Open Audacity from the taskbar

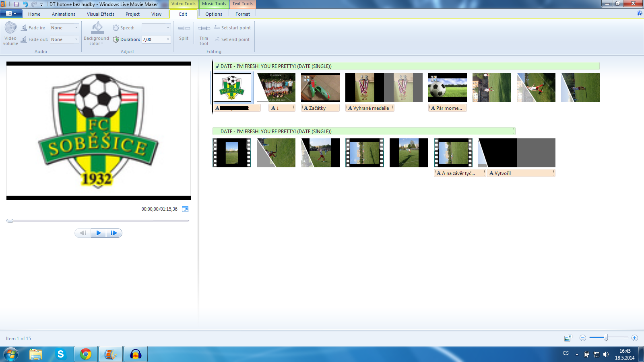[136, 354]
